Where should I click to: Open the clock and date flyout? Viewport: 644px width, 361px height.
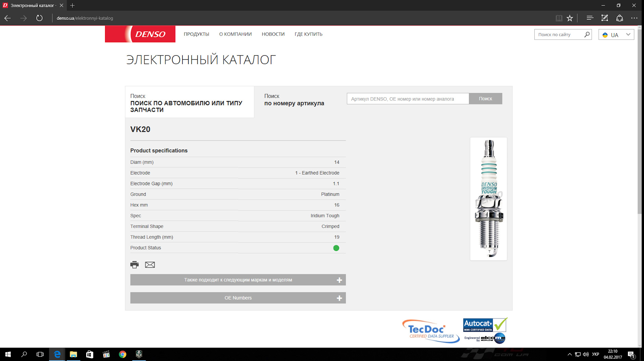(x=613, y=354)
